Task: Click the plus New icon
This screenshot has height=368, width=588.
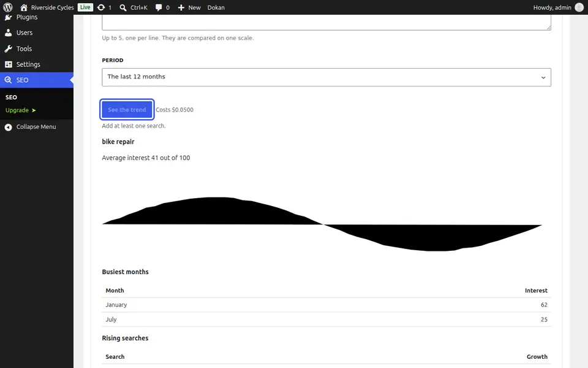Action: point(181,7)
